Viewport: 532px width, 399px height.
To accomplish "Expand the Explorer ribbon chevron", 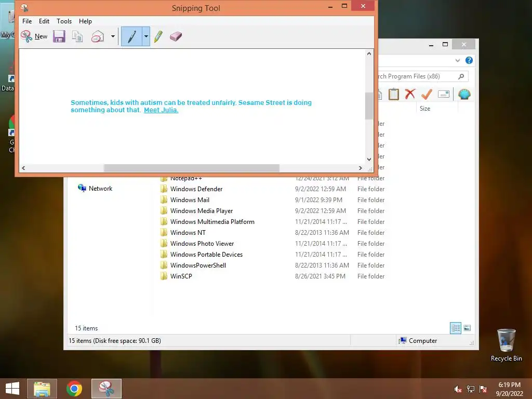I will point(457,60).
